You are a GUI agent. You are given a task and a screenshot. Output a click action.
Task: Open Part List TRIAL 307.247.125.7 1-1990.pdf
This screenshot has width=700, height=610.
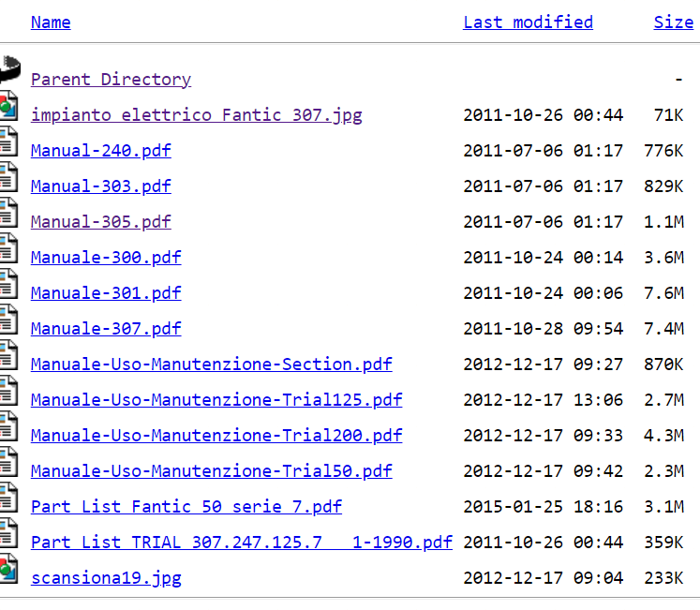click(241, 543)
